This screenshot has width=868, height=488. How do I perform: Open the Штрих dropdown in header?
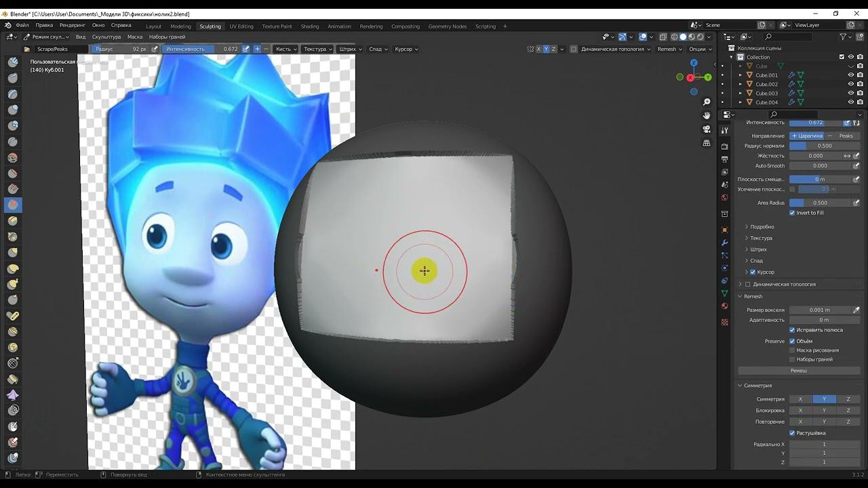(349, 49)
